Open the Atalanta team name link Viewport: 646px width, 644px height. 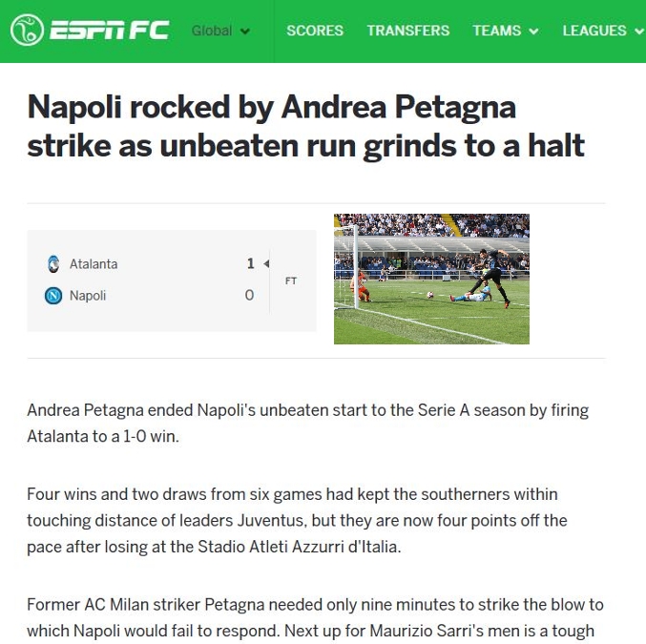[x=94, y=263]
